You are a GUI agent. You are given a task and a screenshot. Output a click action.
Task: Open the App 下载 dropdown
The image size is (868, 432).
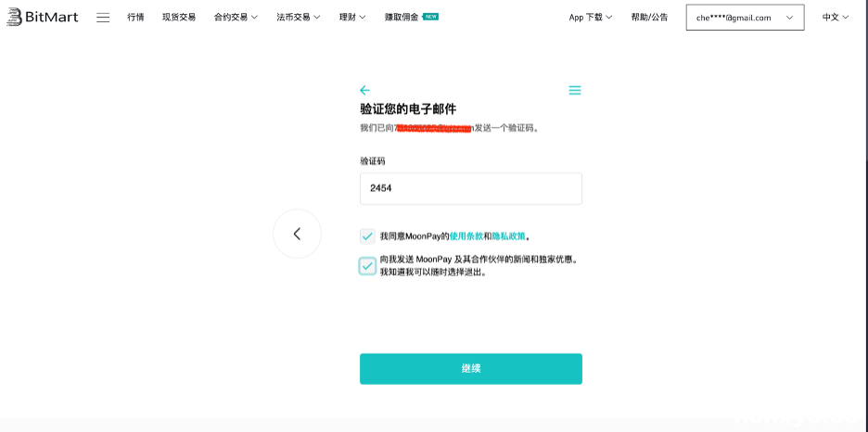tap(591, 18)
